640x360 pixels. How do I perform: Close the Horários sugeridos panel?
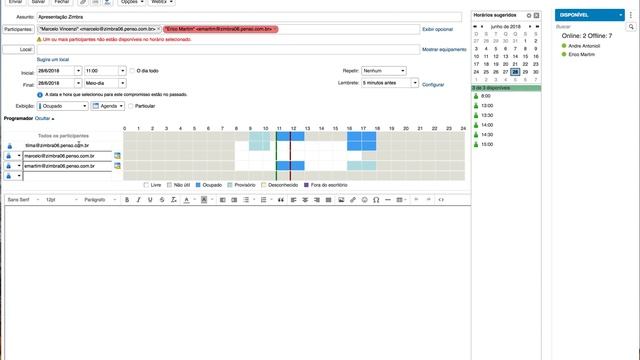coord(537,15)
